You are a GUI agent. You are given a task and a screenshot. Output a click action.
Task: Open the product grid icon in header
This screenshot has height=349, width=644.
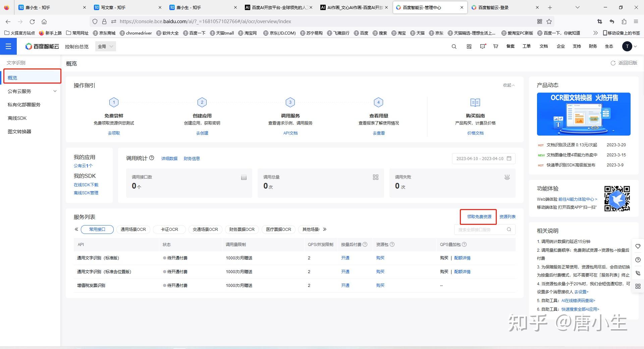(469, 47)
